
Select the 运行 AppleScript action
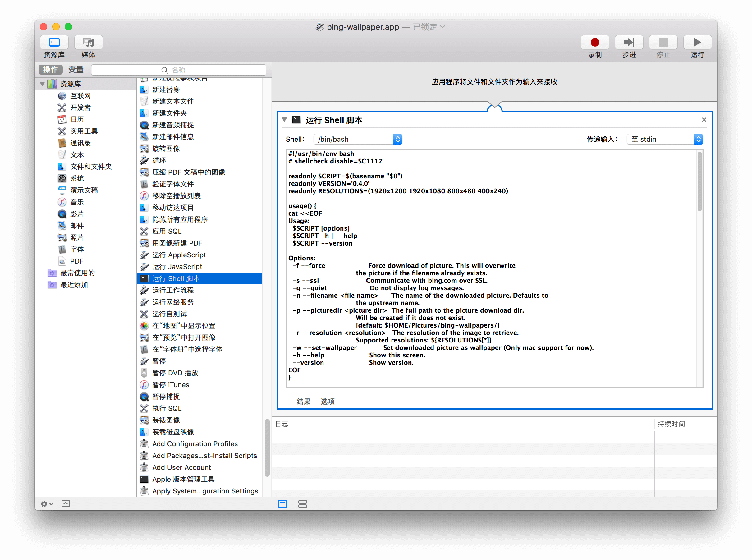tap(199, 255)
